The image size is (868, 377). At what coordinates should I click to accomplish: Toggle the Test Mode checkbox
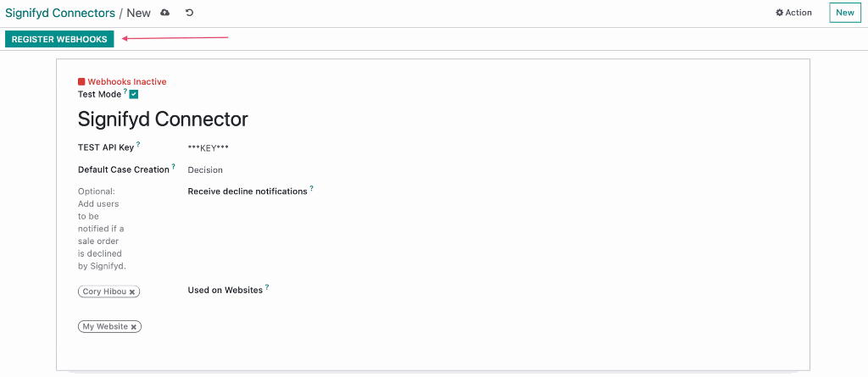(x=133, y=95)
